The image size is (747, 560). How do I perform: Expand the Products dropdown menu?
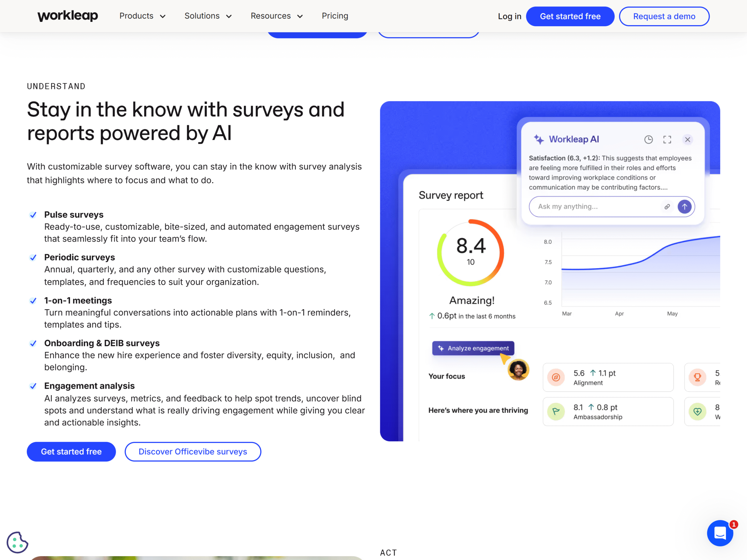(x=142, y=16)
